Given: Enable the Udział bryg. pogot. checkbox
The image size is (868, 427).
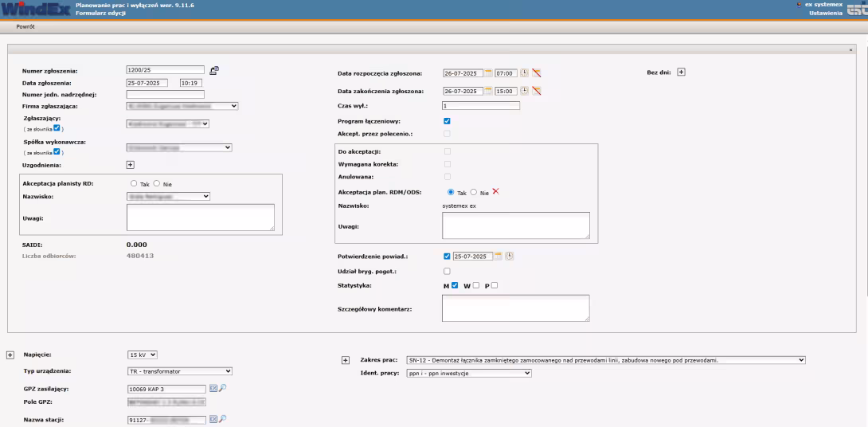Looking at the screenshot, I should coord(447,272).
